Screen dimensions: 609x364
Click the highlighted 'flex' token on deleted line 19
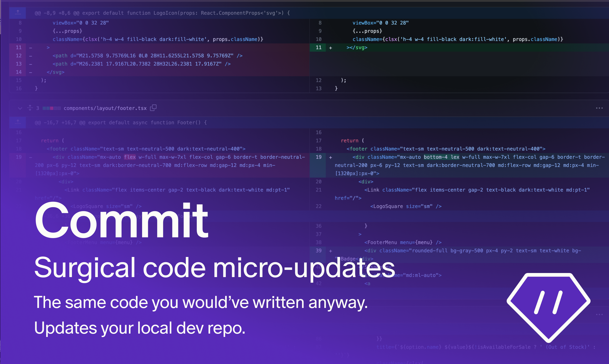130,157
